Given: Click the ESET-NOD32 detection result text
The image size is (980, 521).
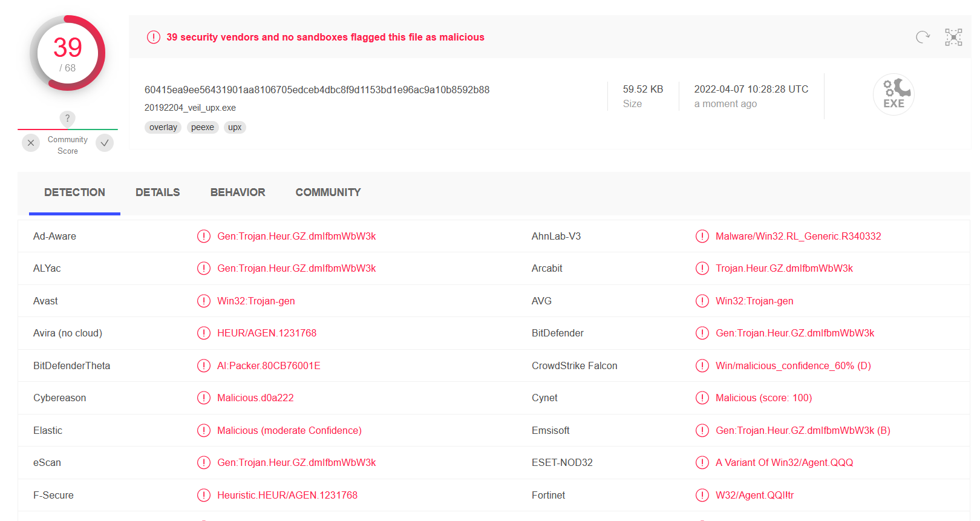Looking at the screenshot, I should pos(784,462).
